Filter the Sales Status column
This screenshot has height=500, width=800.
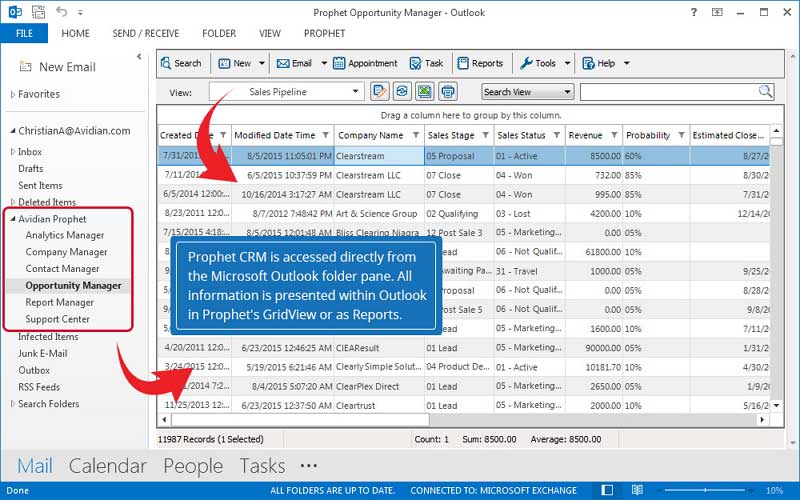click(557, 135)
